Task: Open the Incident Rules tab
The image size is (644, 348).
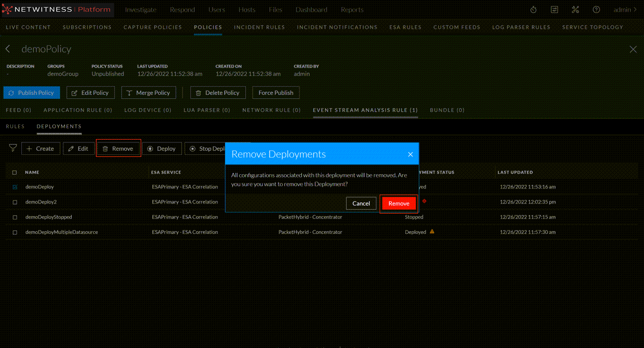Action: pyautogui.click(x=259, y=27)
